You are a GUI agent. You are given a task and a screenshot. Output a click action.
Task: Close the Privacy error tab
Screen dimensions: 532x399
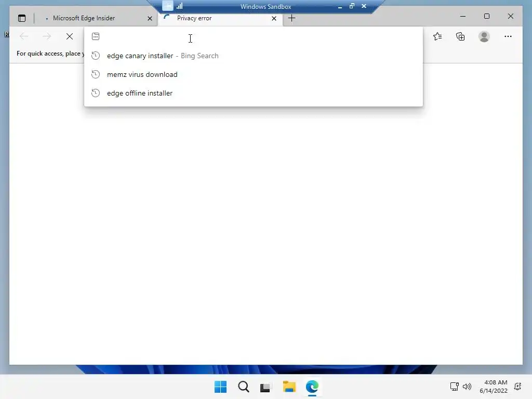[274, 18]
